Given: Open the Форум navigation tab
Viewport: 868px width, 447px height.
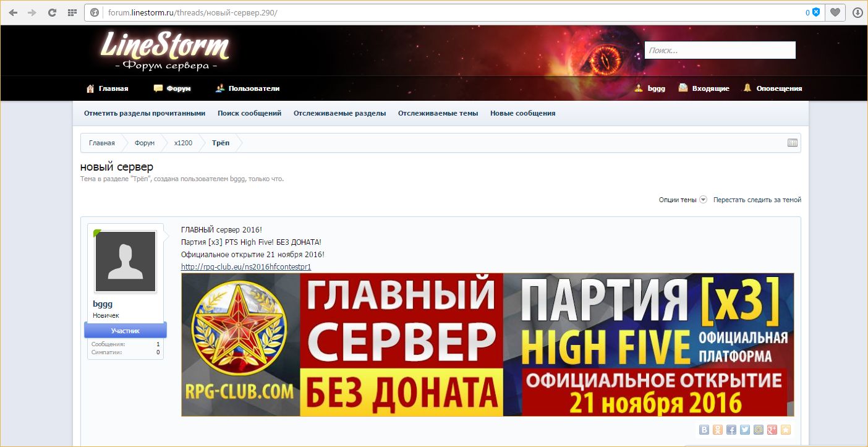Looking at the screenshot, I should 172,88.
